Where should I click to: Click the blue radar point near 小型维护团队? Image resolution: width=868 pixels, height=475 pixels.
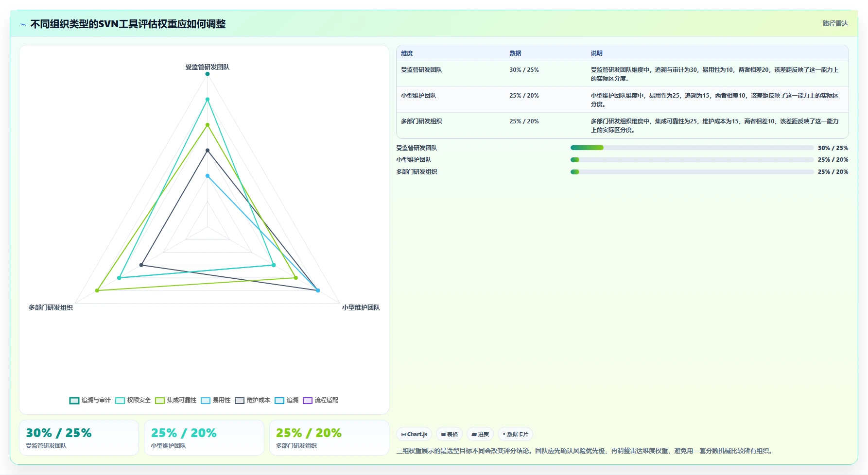(318, 290)
